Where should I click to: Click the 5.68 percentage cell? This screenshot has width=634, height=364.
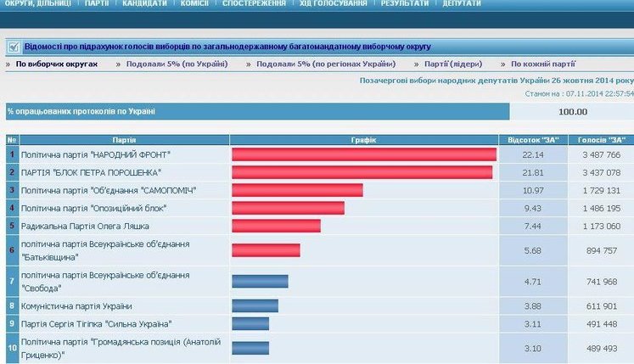(533, 251)
